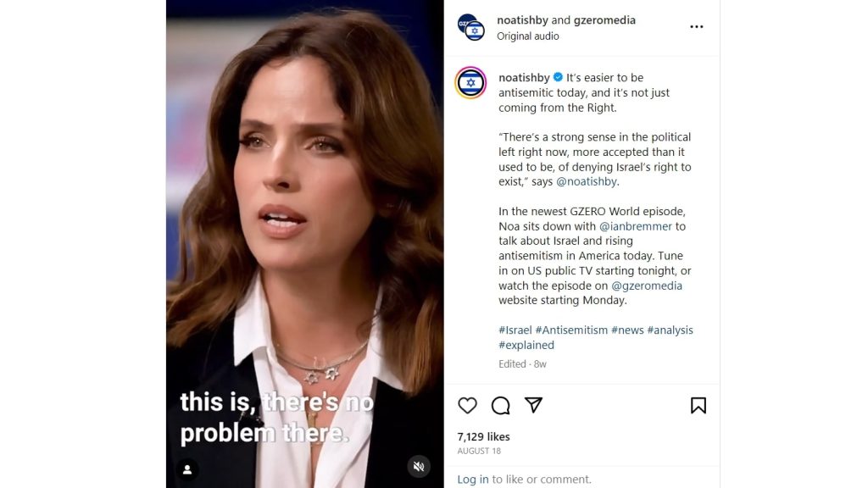Click the Log in link
Viewport: 868px width, 488px height.
click(473, 480)
